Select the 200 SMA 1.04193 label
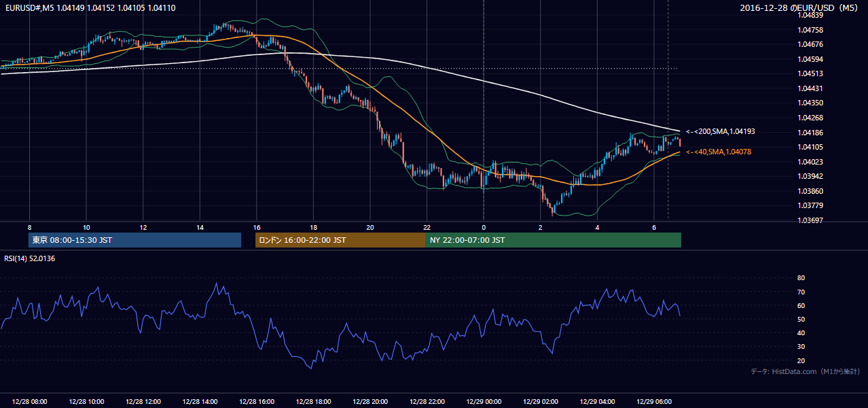The height and width of the screenshot is (408, 868). click(721, 131)
